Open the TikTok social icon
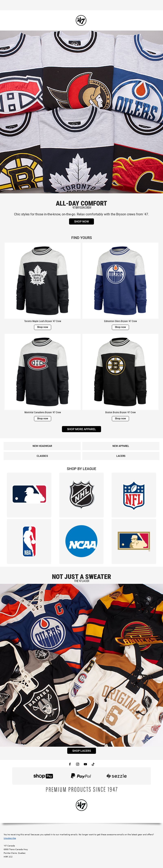This screenshot has height=868, width=163. (93, 764)
